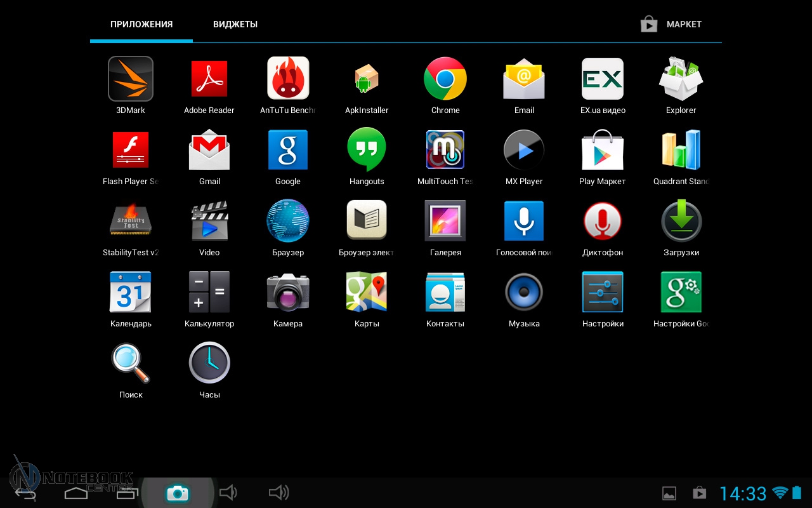Open the Chrome browser

coord(445,79)
